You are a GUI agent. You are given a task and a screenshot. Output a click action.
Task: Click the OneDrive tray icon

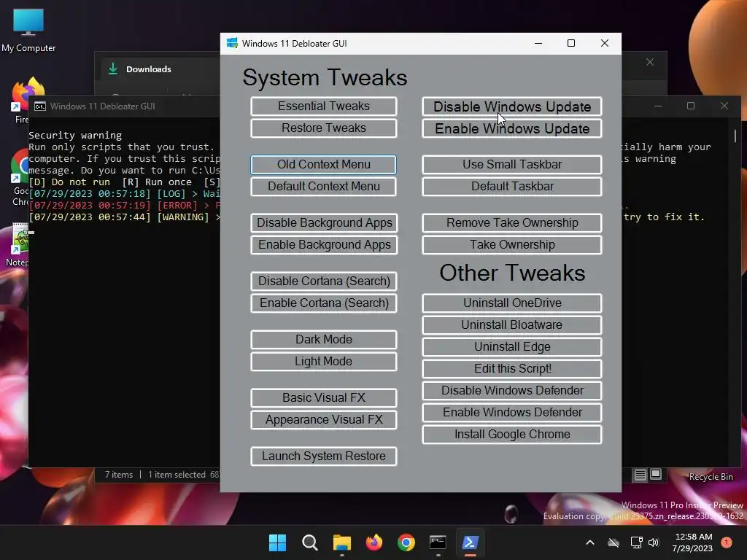(614, 542)
